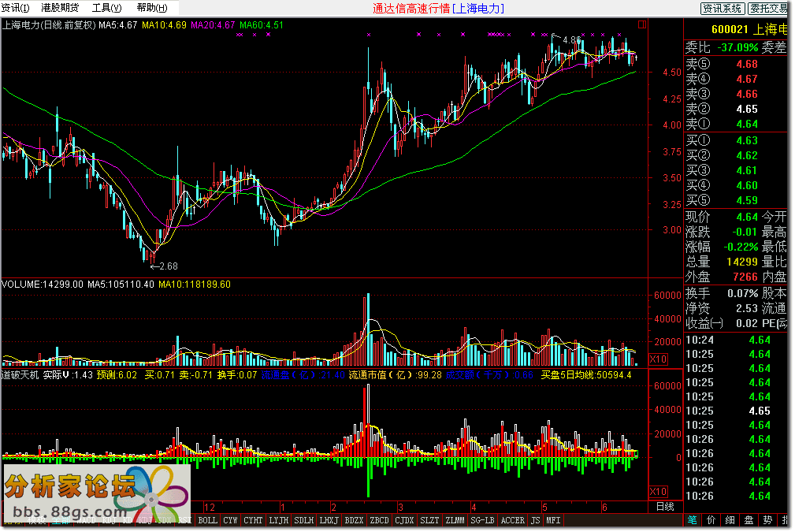This screenshot has width=795, height=532.
Task: Click the 道破天机 indicator name
Action: (20, 375)
